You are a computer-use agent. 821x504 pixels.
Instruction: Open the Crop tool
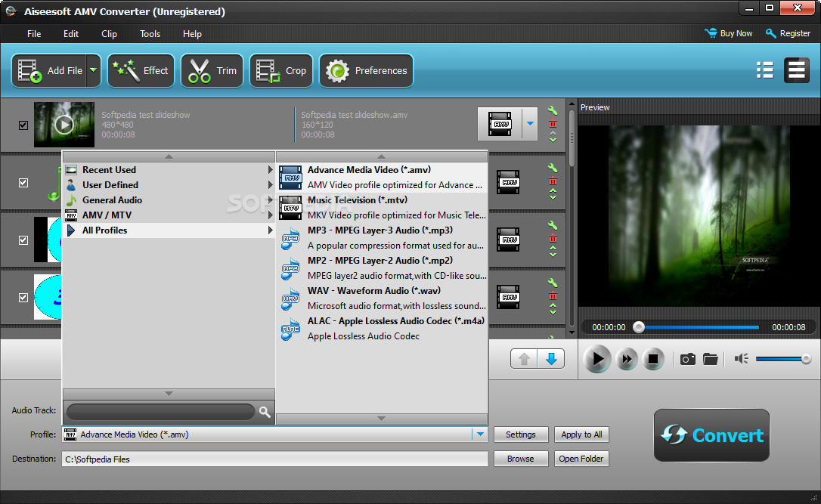click(281, 71)
